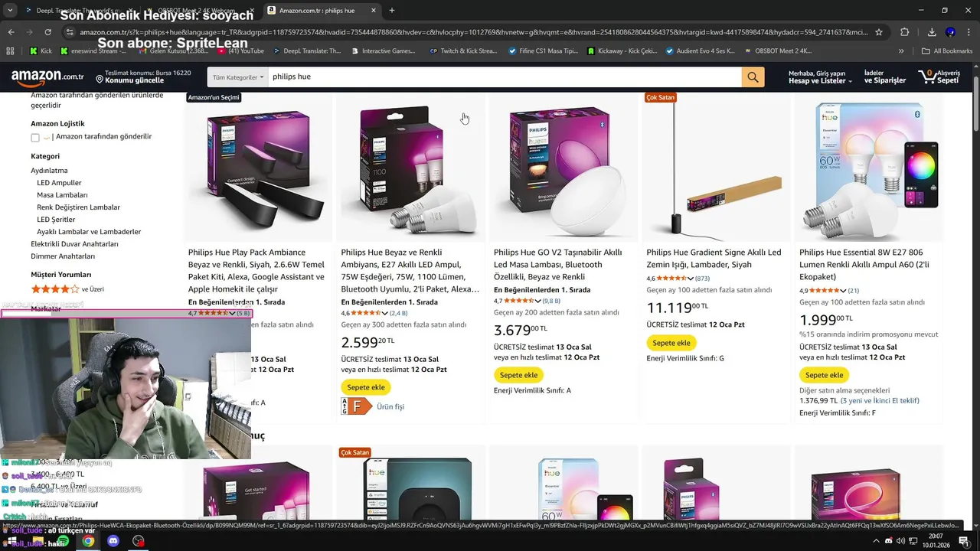Image resolution: width=980 pixels, height=551 pixels.
Task: Open the Kick bookmark
Action: click(41, 51)
